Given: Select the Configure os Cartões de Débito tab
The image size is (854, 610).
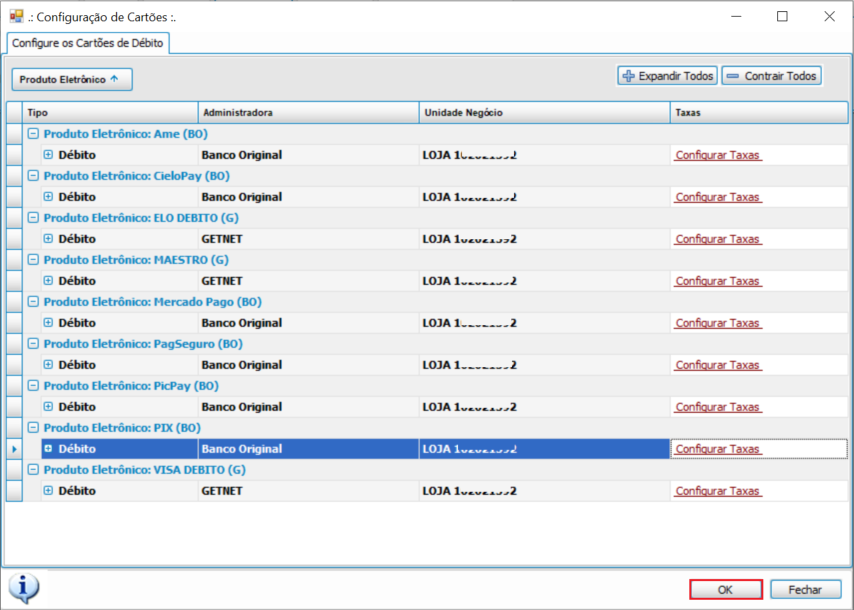Looking at the screenshot, I should (88, 43).
